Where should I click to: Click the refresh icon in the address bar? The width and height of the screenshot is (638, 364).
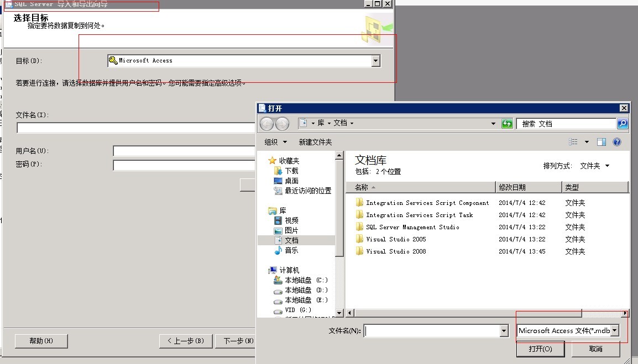pyautogui.click(x=507, y=123)
